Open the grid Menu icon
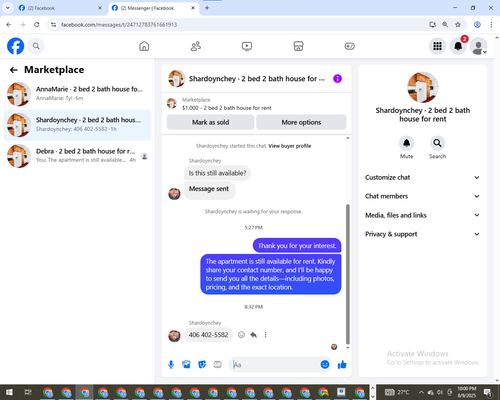Image resolution: width=500 pixels, height=400 pixels. (x=437, y=46)
